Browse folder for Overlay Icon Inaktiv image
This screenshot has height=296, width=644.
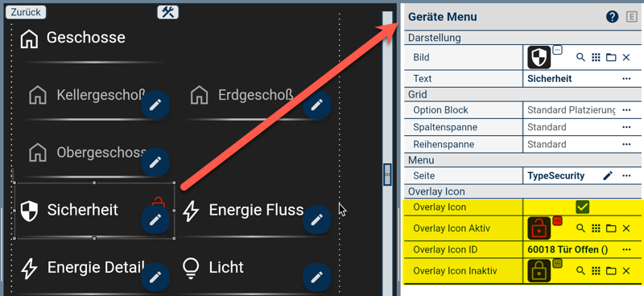pyautogui.click(x=611, y=271)
